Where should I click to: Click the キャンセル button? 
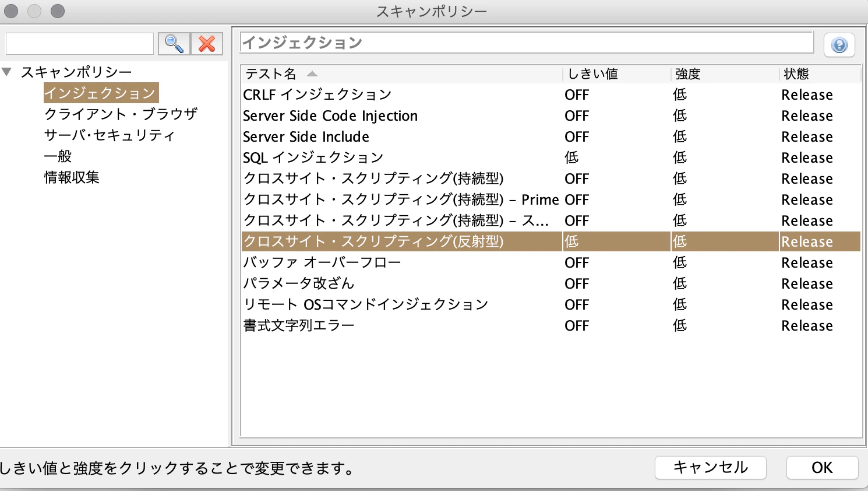(x=711, y=468)
